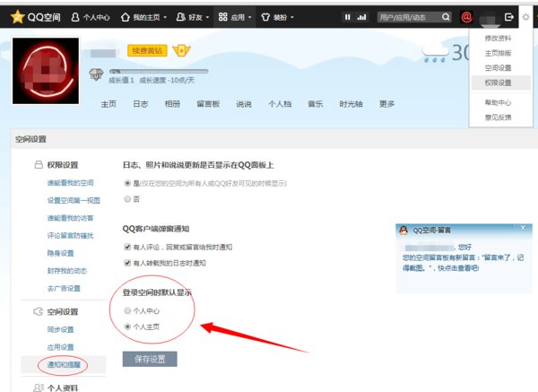Choose 主页排版 from the gear menu
Image resolution: width=538 pixels, height=392 pixels.
tap(498, 53)
